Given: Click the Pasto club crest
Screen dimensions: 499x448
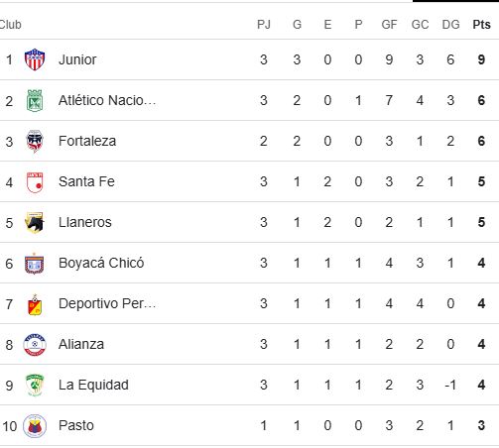Looking at the screenshot, I should 35,426.
